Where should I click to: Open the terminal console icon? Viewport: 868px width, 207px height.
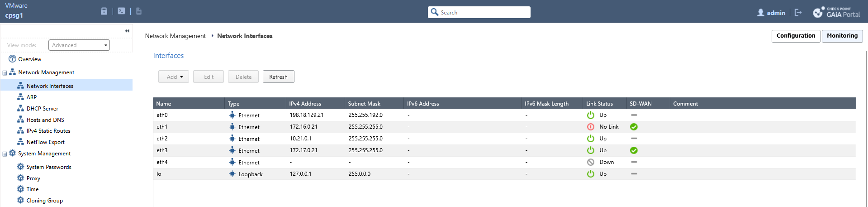122,11
